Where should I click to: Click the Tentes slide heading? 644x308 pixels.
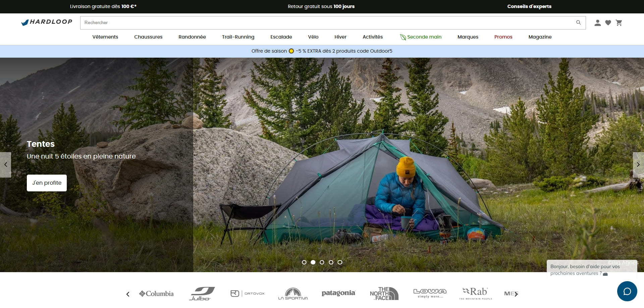point(41,144)
